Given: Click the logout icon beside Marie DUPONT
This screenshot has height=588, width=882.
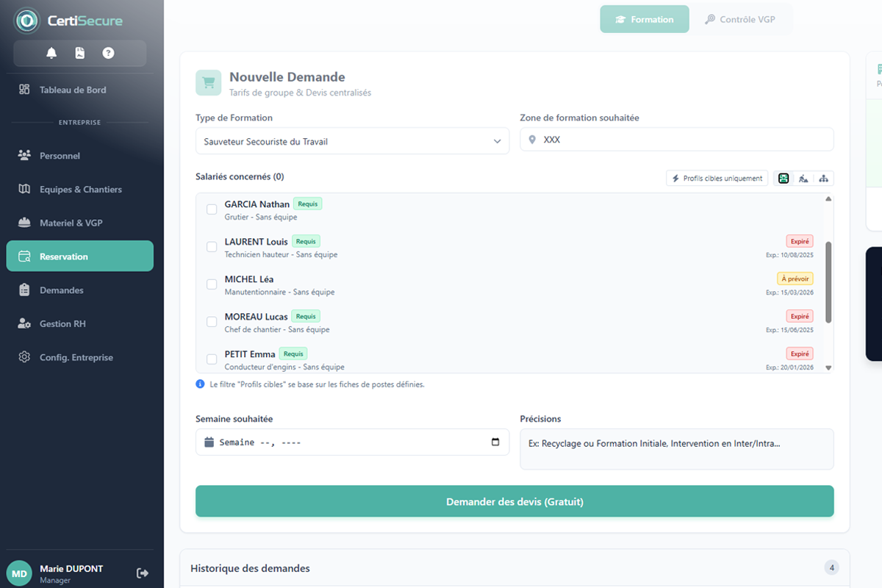Looking at the screenshot, I should coord(143,573).
